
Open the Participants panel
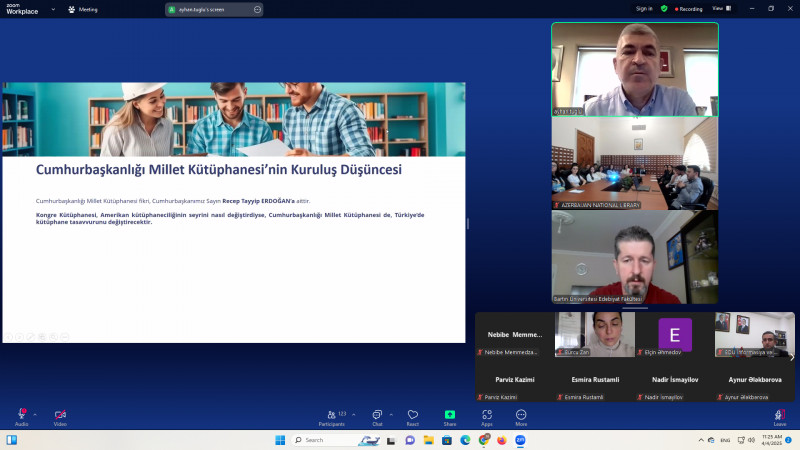331,416
